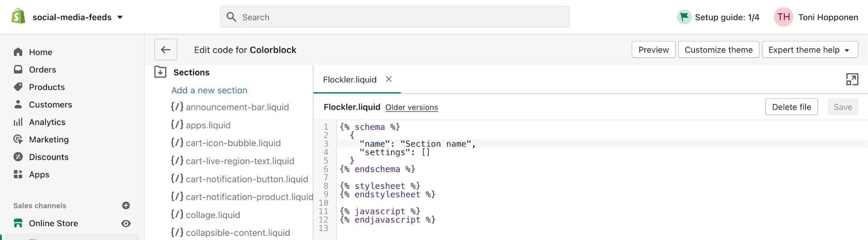Add a sales channel plus icon
This screenshot has height=240, width=868.
[x=126, y=205]
